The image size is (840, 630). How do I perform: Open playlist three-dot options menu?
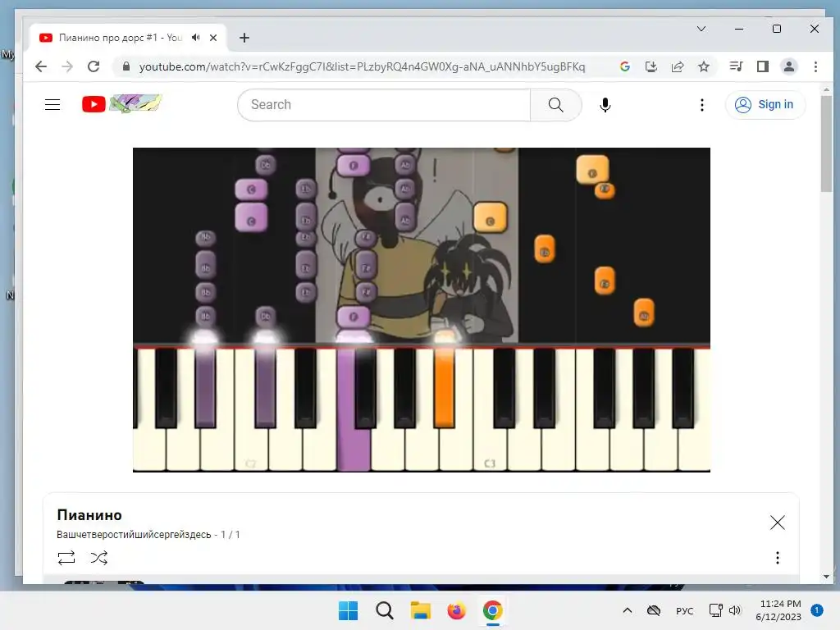pos(778,558)
